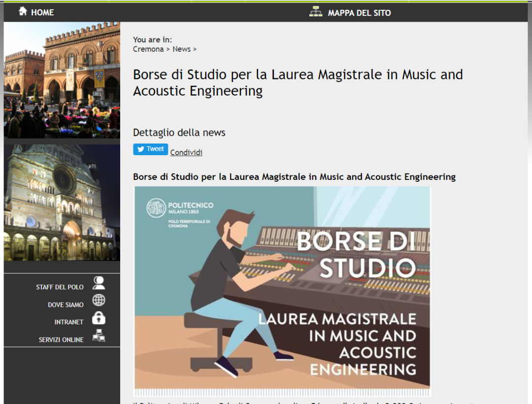Open STAFF DEL POLO link
The image size is (532, 404).
60,287
